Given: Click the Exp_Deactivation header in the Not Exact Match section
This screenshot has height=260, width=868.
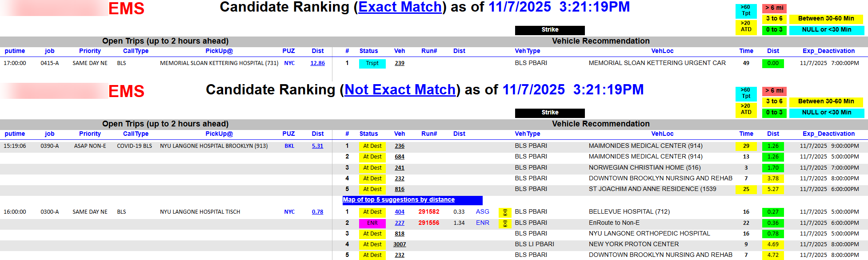Looking at the screenshot, I should tap(829, 134).
